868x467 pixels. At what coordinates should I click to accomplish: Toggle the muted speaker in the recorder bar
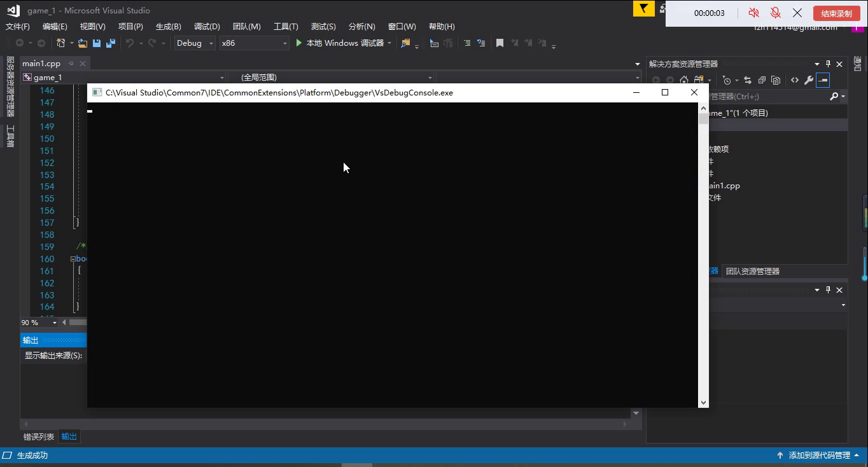[x=753, y=13]
